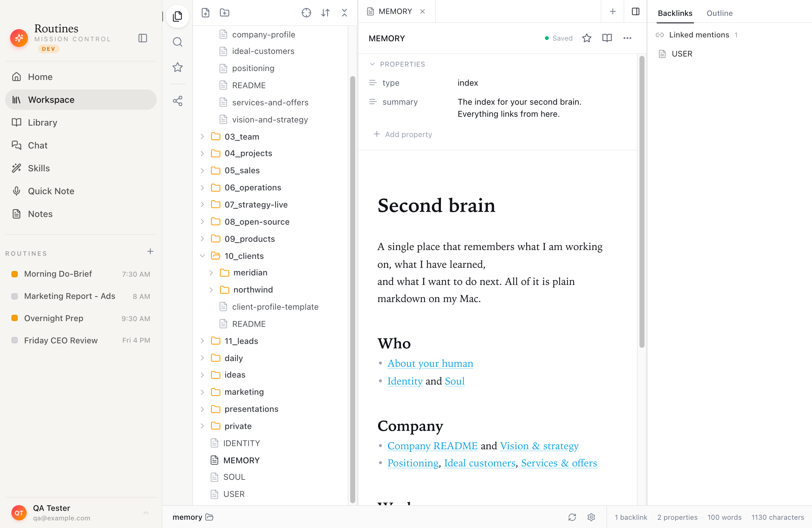Edit the type property value index
812x528 pixels.
[468, 83]
